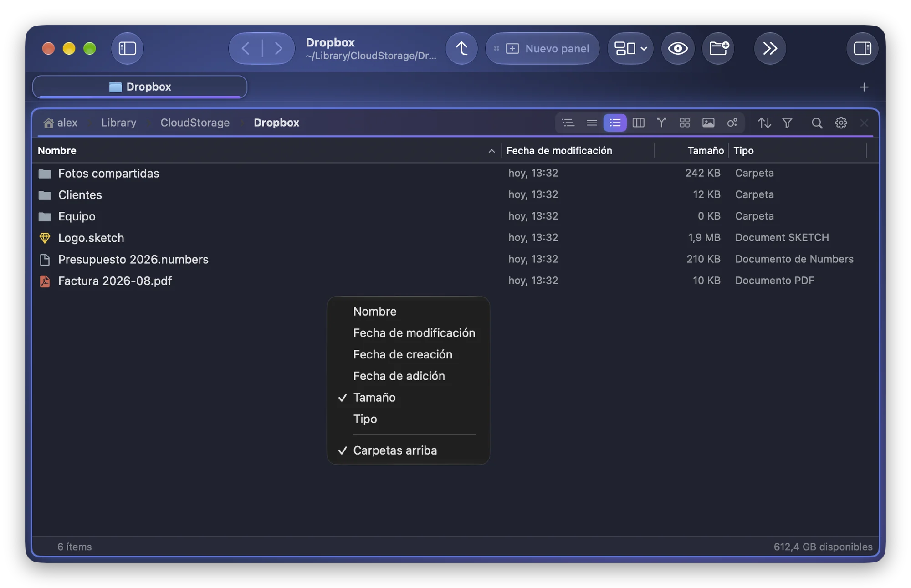Open the filter funnel
The width and height of the screenshot is (911, 588).
[x=787, y=123]
